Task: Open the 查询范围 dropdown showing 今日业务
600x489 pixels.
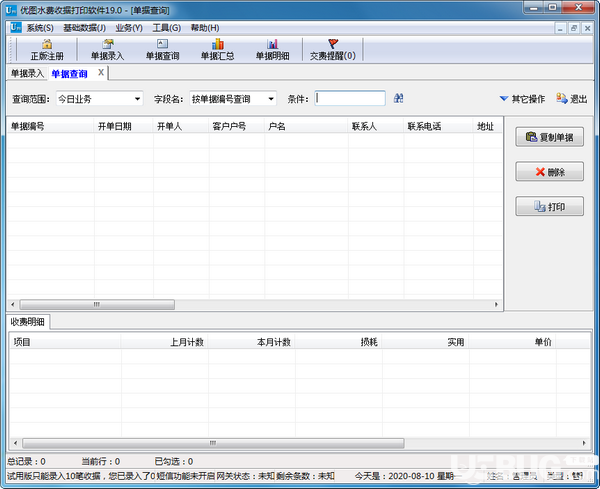Action: coord(99,99)
